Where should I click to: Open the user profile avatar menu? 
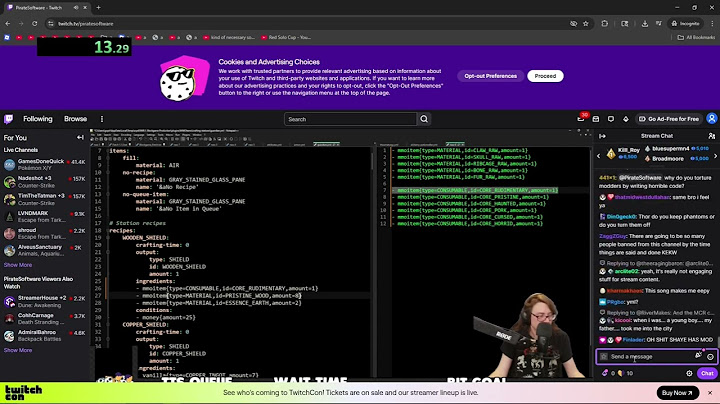click(x=711, y=118)
